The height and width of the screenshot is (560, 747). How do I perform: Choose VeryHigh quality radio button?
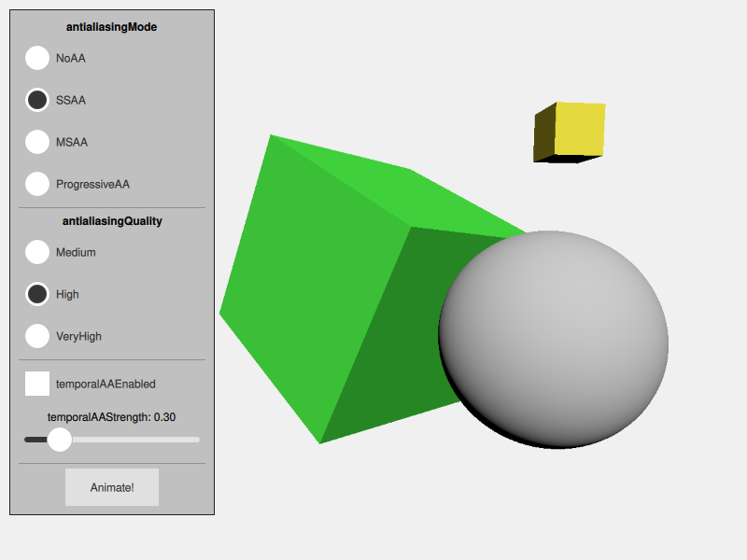point(37,336)
